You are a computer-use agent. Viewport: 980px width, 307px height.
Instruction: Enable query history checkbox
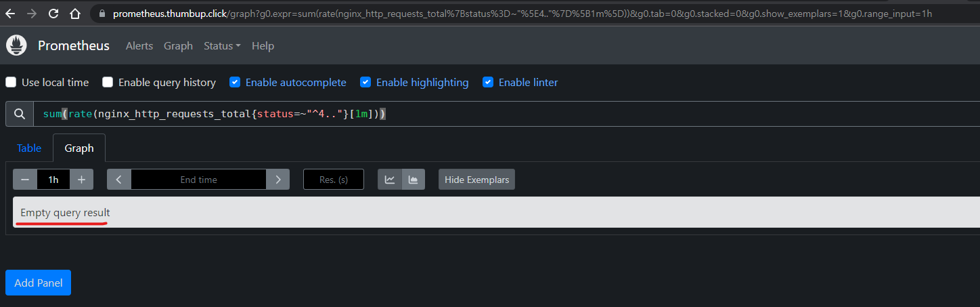108,82
